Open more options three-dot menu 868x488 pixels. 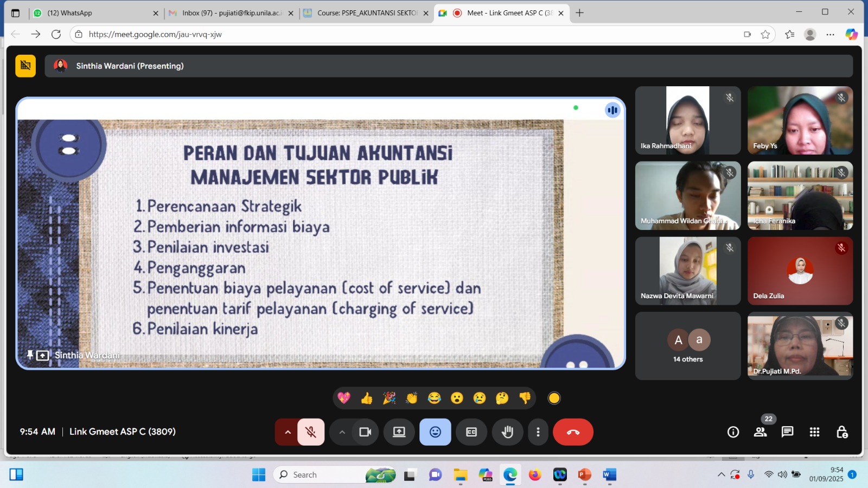tap(538, 432)
